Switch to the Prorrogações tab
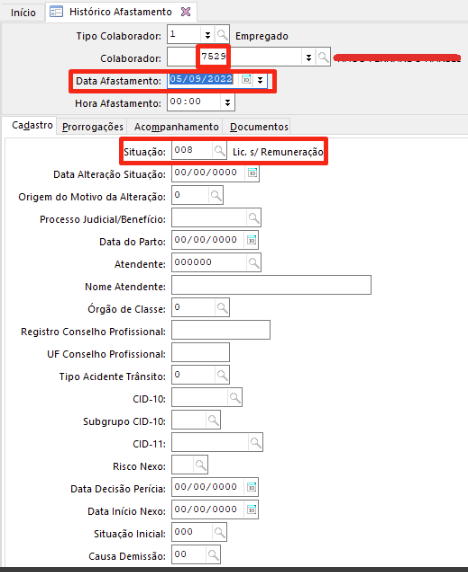Image resolution: width=468 pixels, height=572 pixels. 93,127
